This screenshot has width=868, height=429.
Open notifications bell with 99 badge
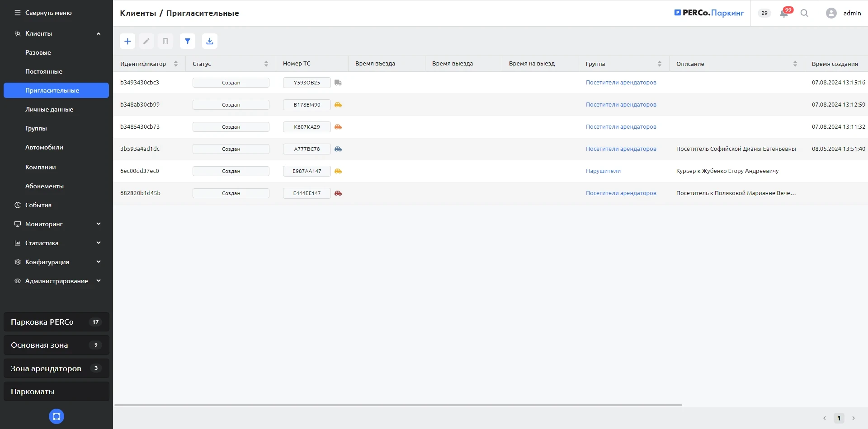click(x=784, y=13)
